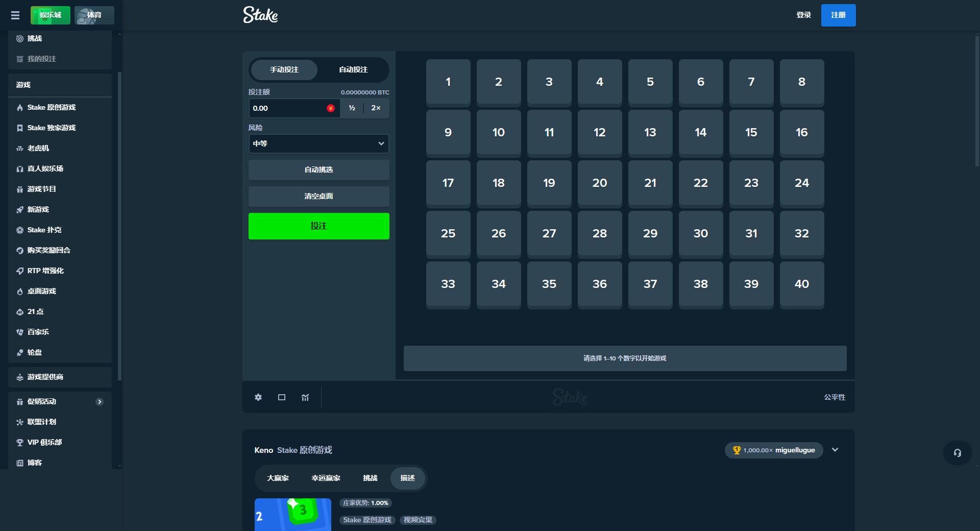Screen dimensions: 980x531
Task: Select Keno number 34
Action: point(499,284)
